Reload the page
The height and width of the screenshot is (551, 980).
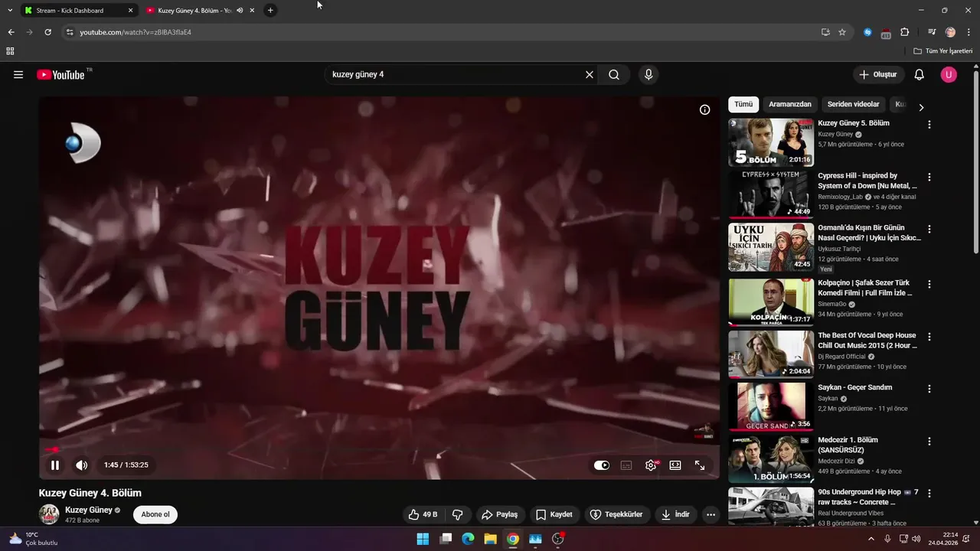pyautogui.click(x=47, y=32)
